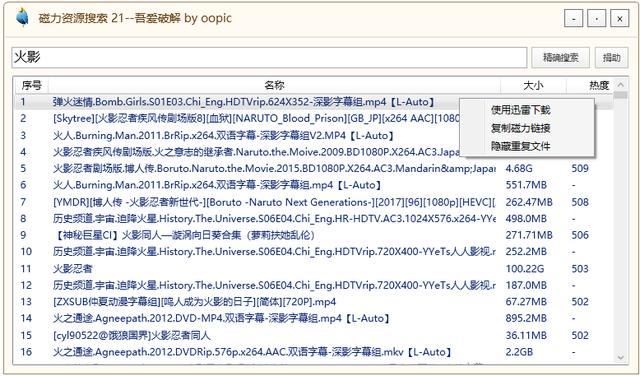
Task: Click the scrollbar up arrow
Action: [x=620, y=85]
